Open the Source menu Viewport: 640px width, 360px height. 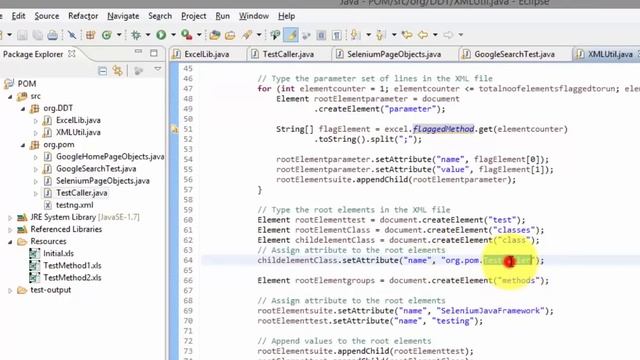[x=47, y=16]
